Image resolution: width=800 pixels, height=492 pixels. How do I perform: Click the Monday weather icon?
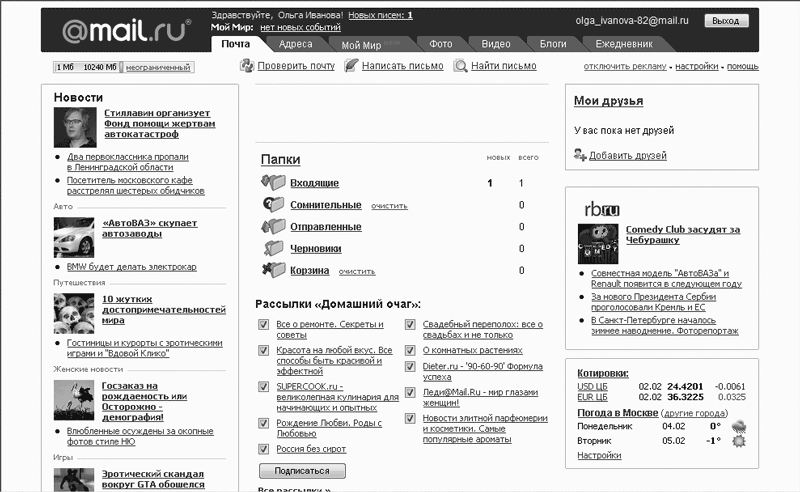coord(738,427)
